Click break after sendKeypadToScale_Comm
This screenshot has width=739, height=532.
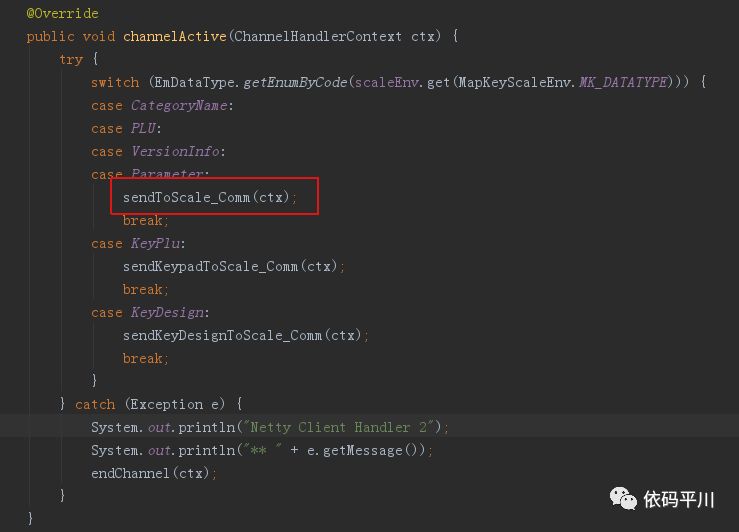tap(145, 289)
